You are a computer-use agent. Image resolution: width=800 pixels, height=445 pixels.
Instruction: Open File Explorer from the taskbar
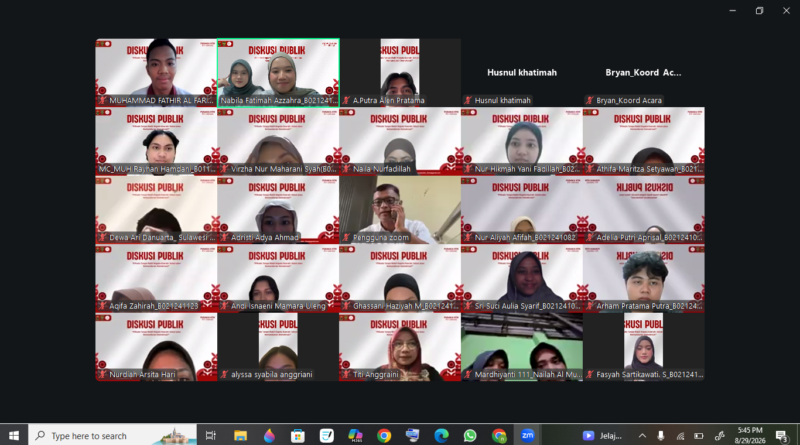tap(240, 436)
